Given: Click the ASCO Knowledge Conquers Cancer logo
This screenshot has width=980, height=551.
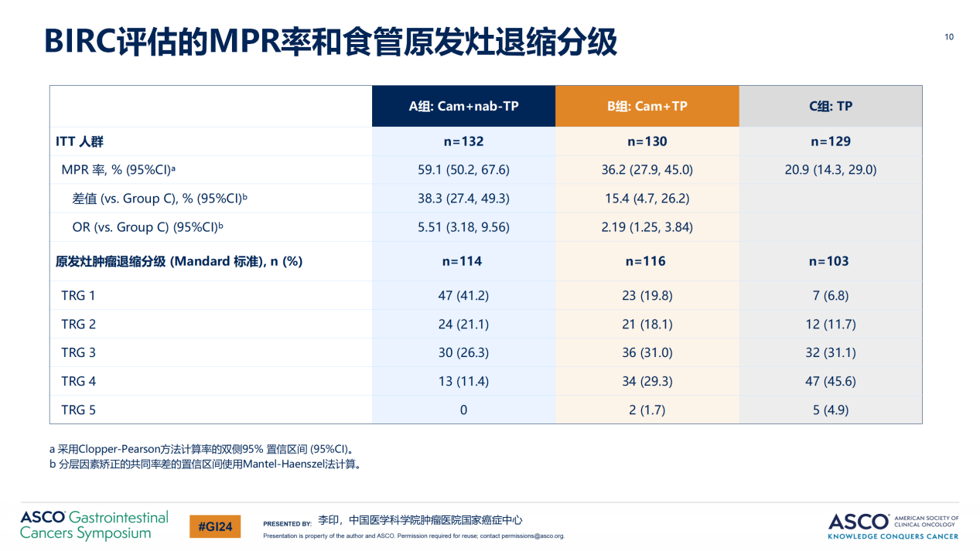Looking at the screenshot, I should (893, 525).
